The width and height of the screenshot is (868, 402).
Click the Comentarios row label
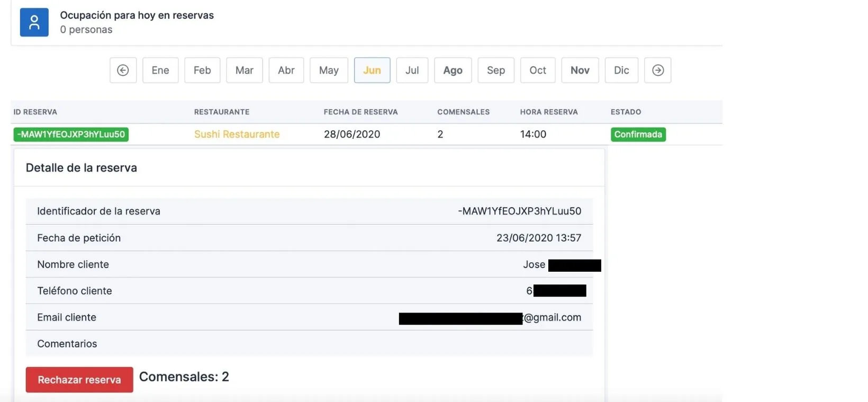(x=67, y=344)
